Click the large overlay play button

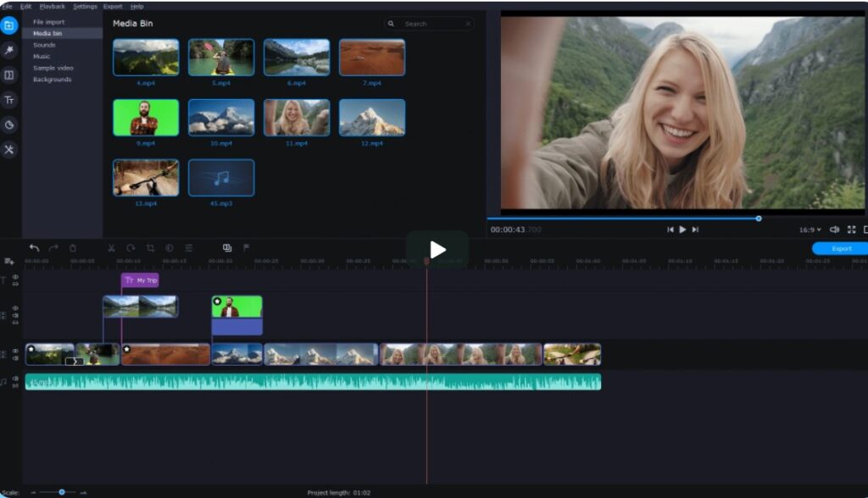coord(437,250)
